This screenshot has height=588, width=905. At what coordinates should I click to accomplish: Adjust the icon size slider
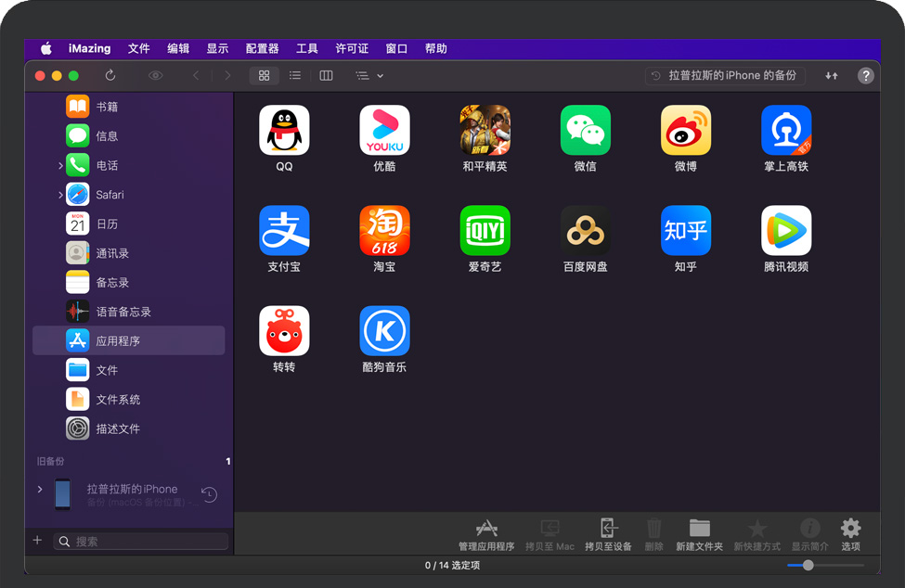click(808, 565)
